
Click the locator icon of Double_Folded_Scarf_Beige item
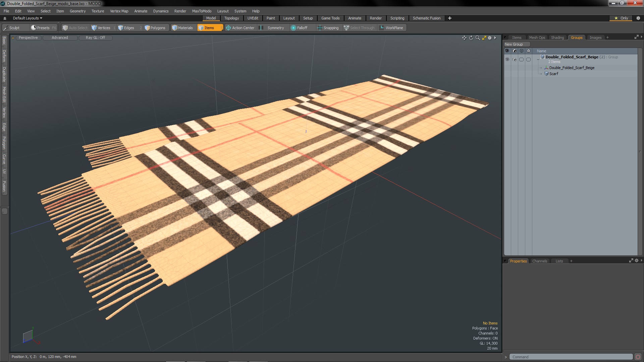tap(546, 68)
